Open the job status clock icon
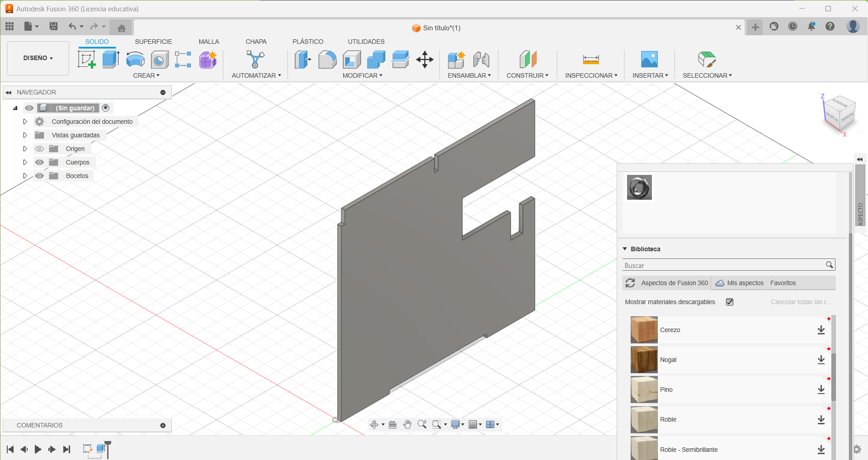The height and width of the screenshot is (460, 868). [x=793, y=26]
